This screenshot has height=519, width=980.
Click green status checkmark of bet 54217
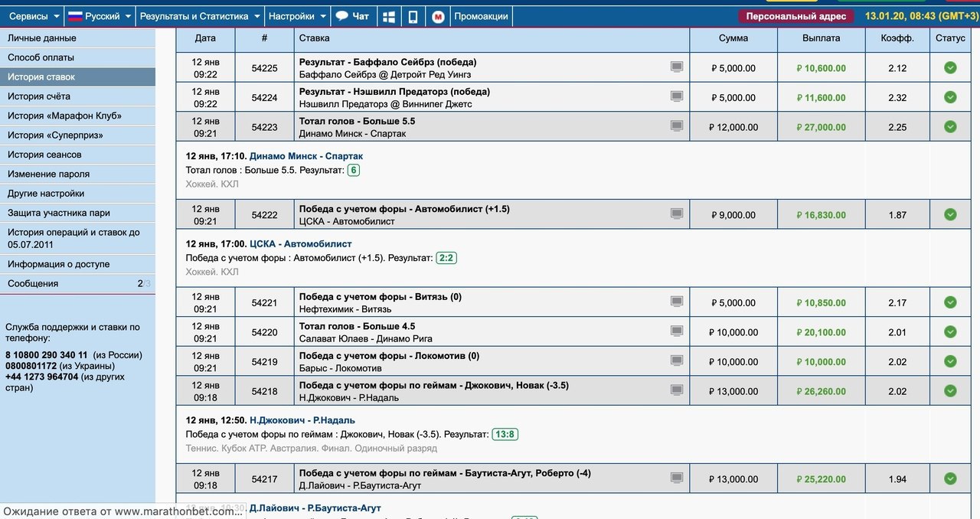click(x=950, y=479)
